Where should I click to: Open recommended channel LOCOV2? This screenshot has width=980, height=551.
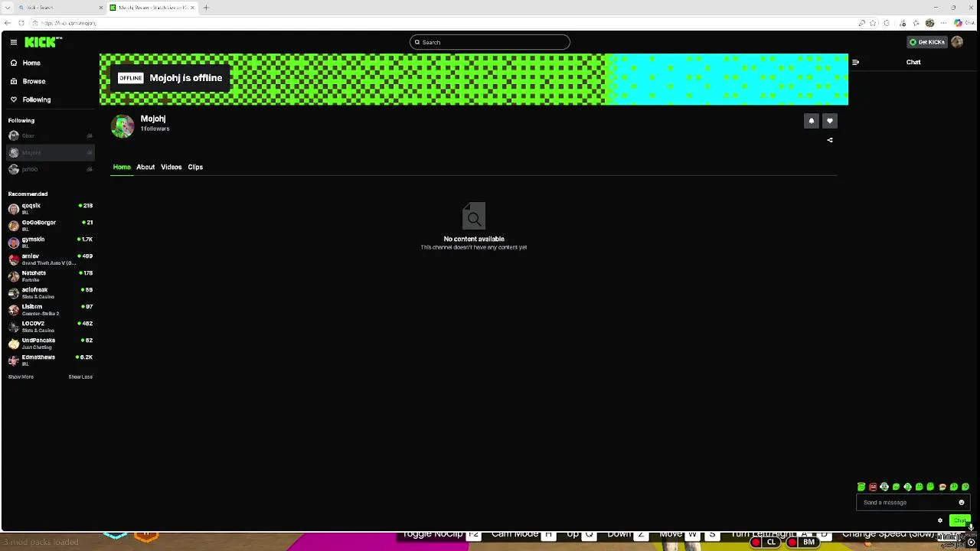tap(51, 326)
